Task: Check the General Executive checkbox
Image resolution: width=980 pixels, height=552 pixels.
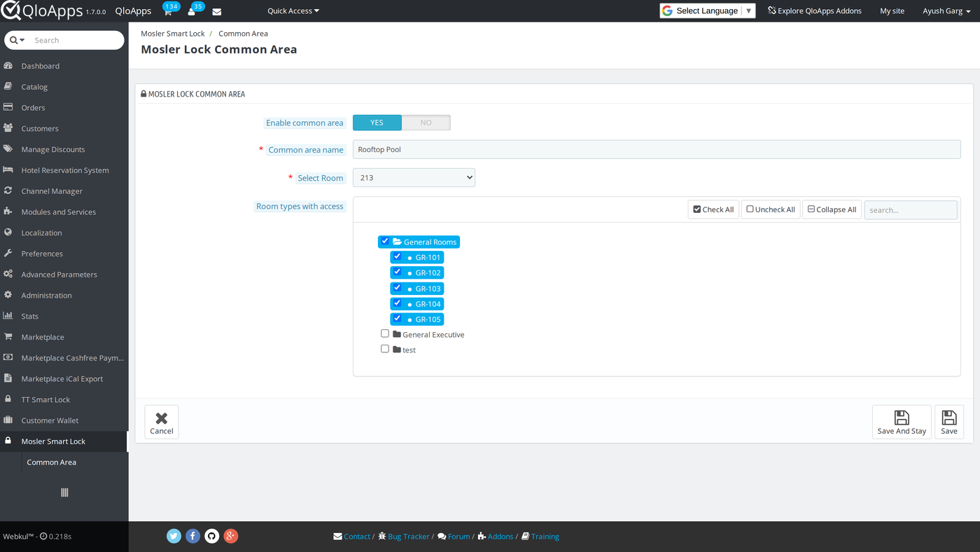Action: (x=385, y=333)
